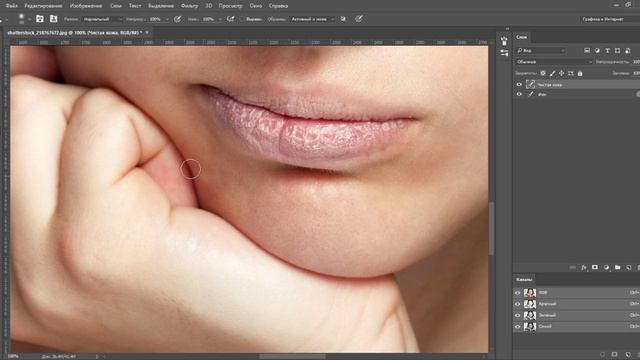Toggle visibility of the RGB channel
This screenshot has height=360, width=640.
coord(518,293)
